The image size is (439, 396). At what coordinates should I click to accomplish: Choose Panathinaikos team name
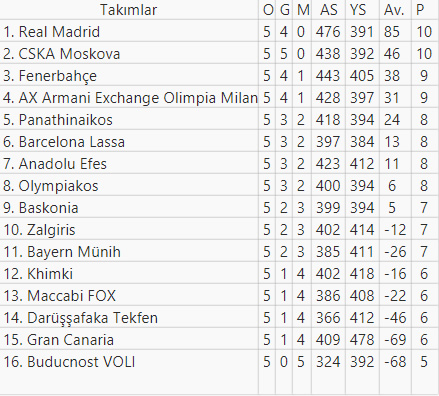[58, 120]
